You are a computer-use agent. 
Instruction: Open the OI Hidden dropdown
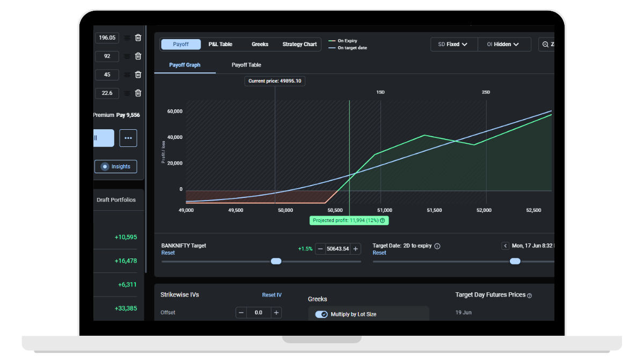pos(504,45)
